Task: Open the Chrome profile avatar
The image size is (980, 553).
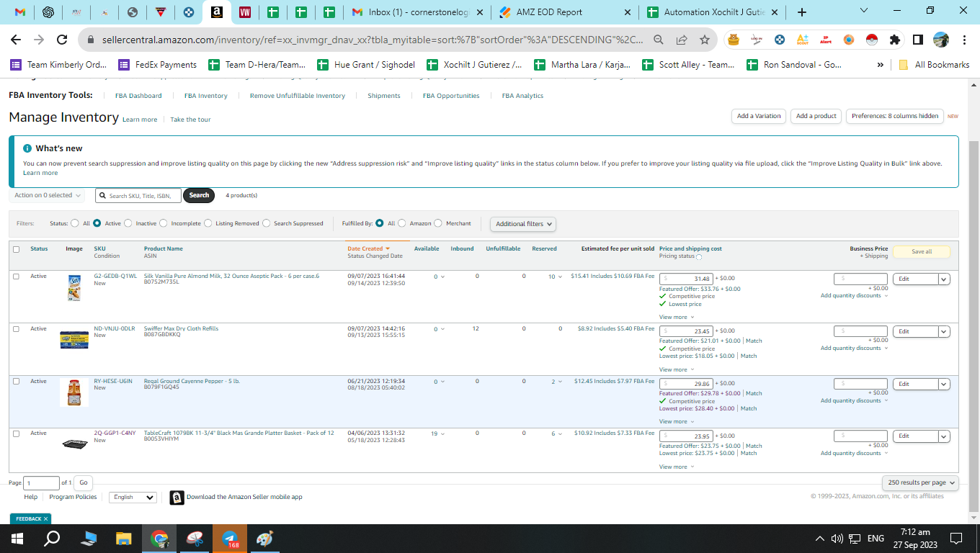Action: pos(941,40)
